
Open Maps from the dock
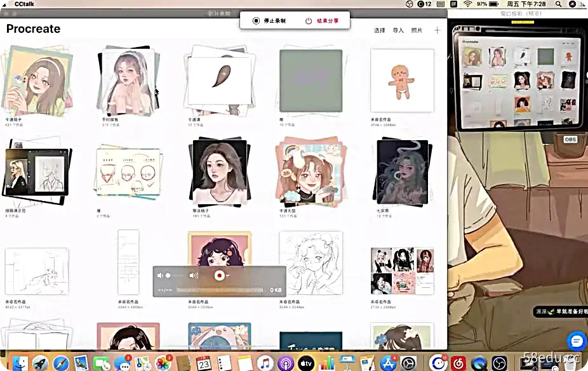click(x=142, y=363)
